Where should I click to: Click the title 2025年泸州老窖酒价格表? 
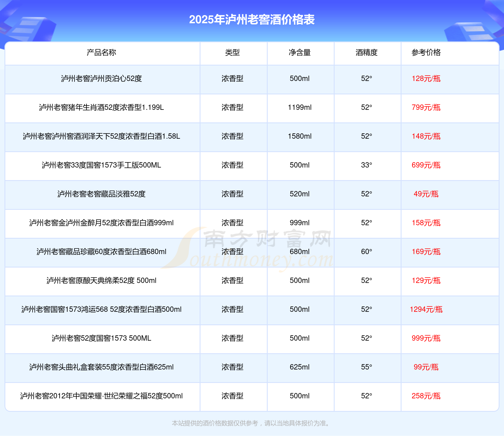[252, 20]
